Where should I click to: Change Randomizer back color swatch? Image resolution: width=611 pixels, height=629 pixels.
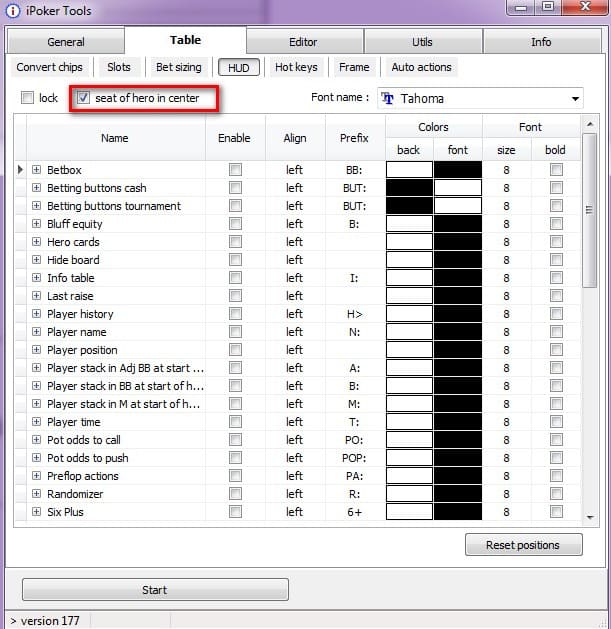click(x=409, y=493)
